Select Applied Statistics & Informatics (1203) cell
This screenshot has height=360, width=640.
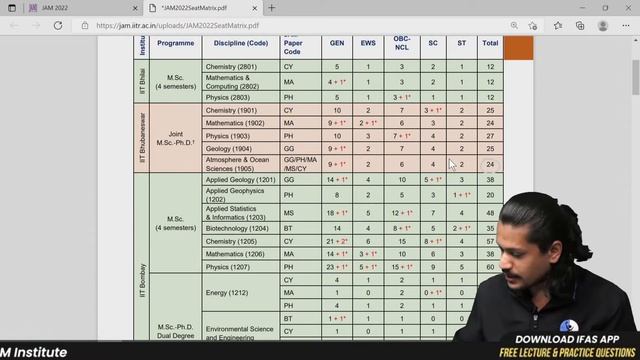(241, 213)
